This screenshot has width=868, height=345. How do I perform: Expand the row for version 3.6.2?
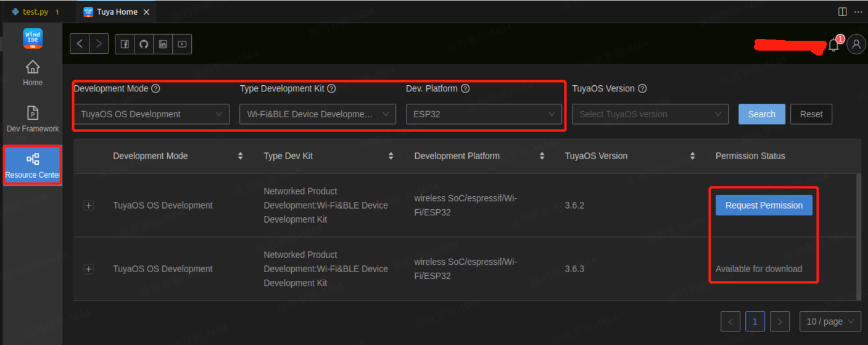point(89,206)
